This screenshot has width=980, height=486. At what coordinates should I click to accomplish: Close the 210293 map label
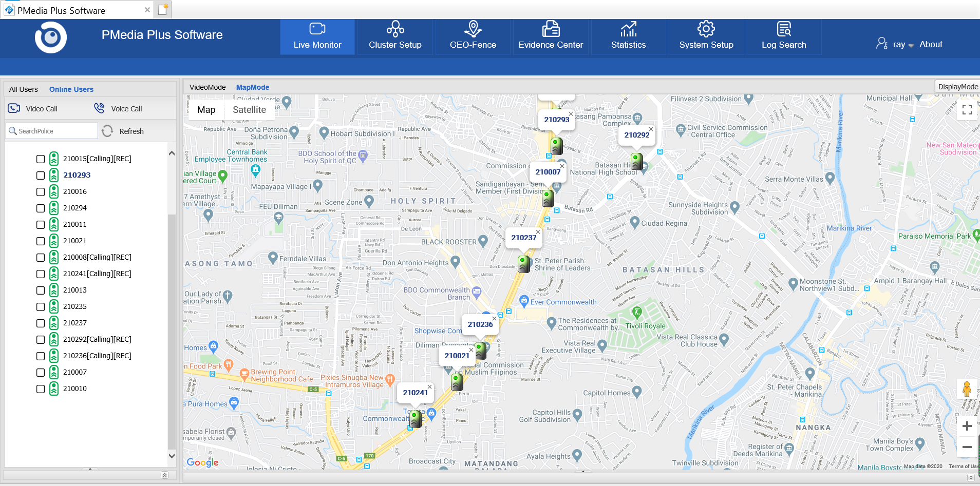571,114
